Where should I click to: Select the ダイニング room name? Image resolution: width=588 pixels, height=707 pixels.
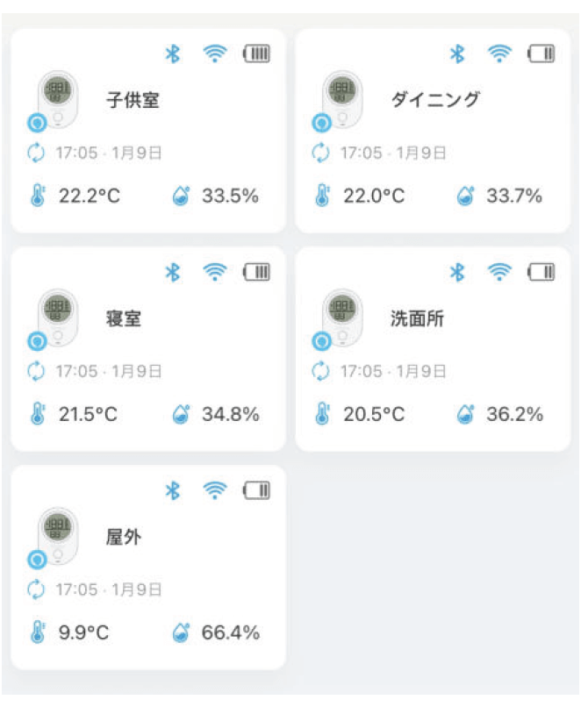pos(435,99)
